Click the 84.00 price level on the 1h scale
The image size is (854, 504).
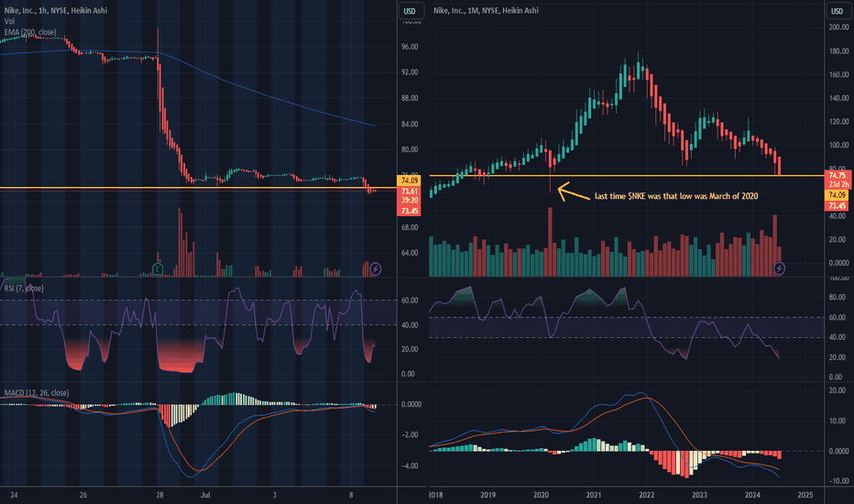[x=410, y=125]
